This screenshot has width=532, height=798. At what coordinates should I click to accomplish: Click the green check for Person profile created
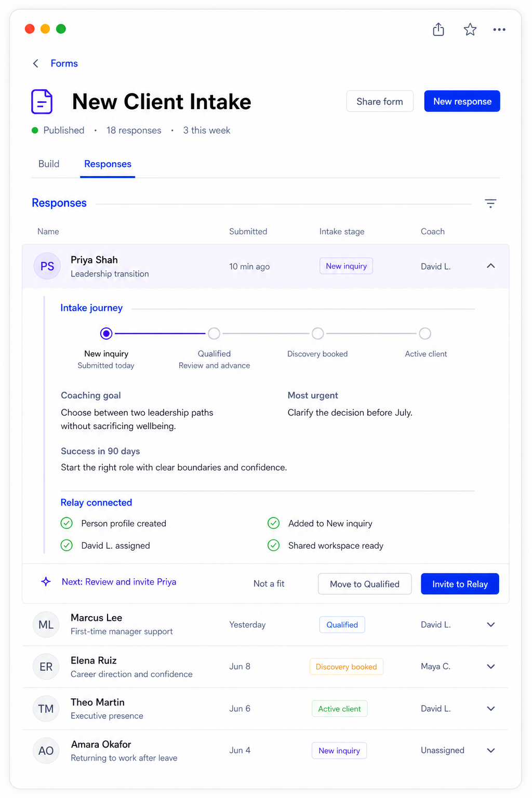point(66,523)
